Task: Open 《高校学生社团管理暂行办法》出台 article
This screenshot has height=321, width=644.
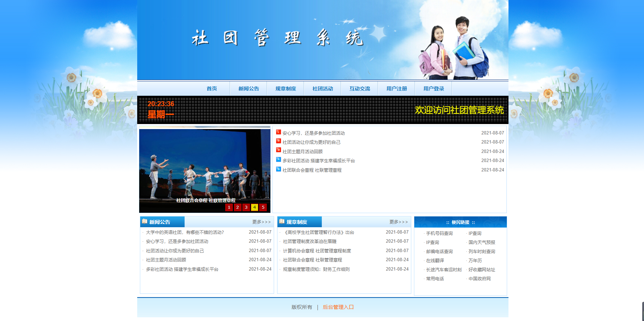Action: coord(318,232)
